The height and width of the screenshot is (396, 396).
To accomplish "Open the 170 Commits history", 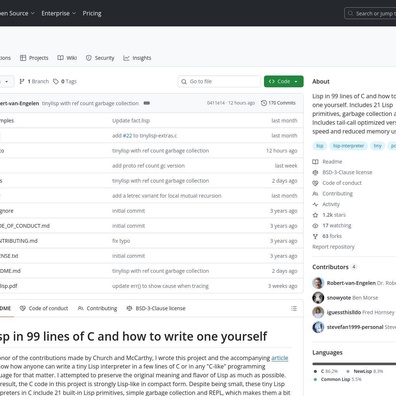I will [278, 103].
